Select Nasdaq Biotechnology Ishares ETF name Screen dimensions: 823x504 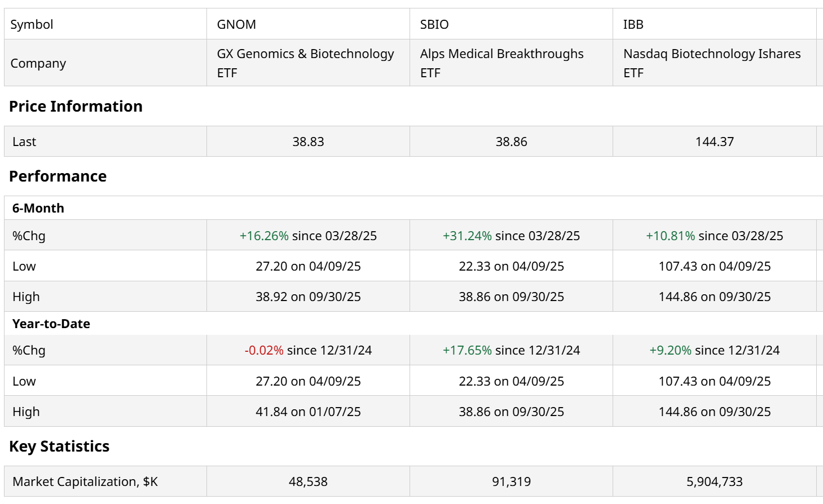pyautogui.click(x=711, y=63)
